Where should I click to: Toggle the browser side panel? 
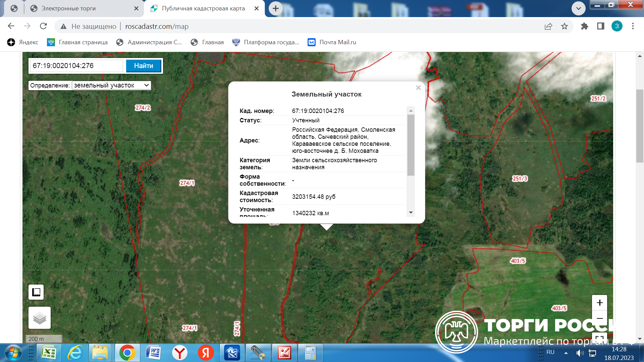point(600,26)
